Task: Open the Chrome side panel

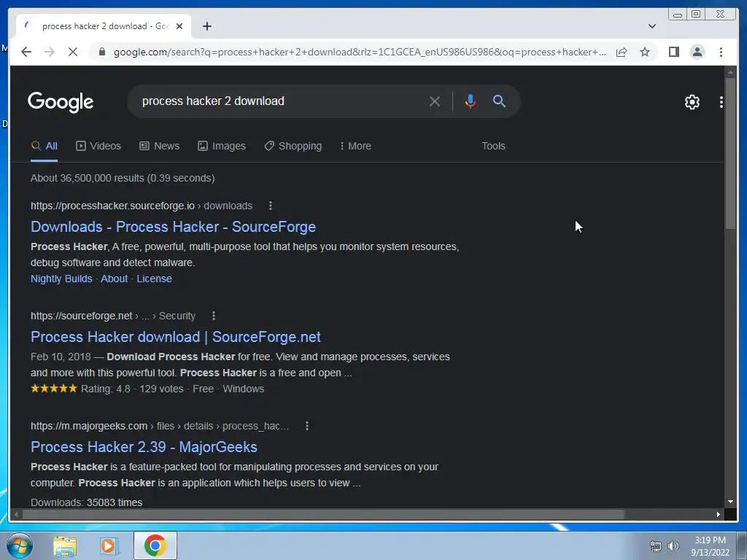Action: coord(673,52)
